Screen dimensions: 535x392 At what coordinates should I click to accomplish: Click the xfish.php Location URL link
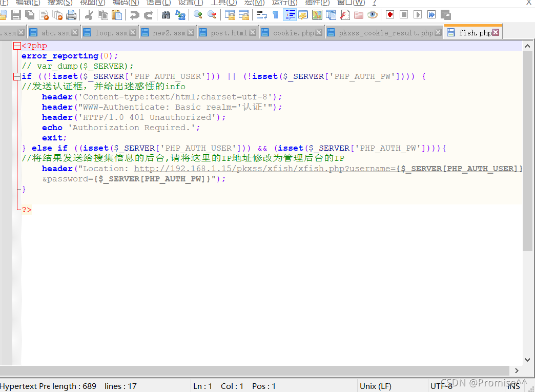328,169
